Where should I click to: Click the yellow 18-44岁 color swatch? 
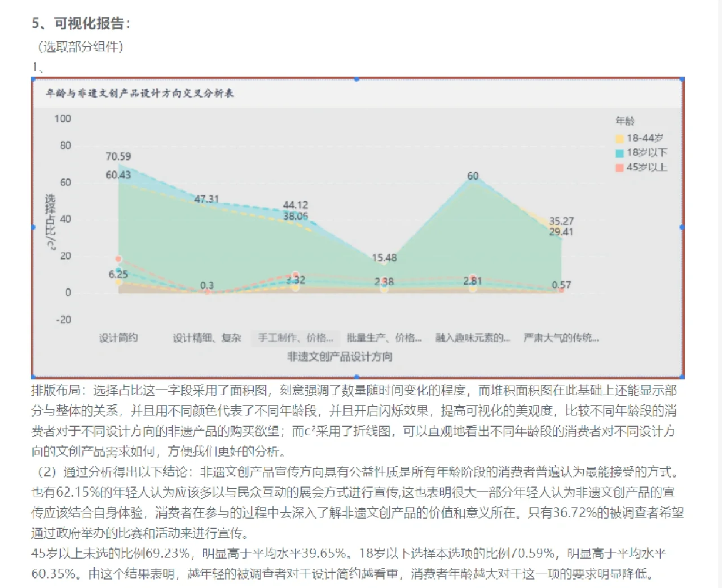(x=620, y=138)
